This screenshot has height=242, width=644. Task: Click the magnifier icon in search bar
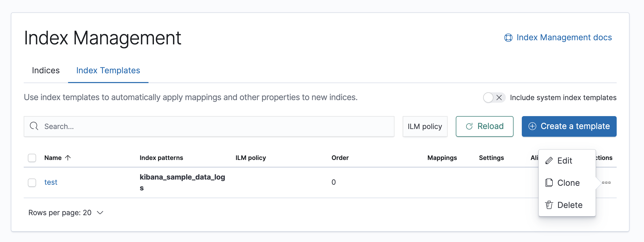[x=34, y=126]
